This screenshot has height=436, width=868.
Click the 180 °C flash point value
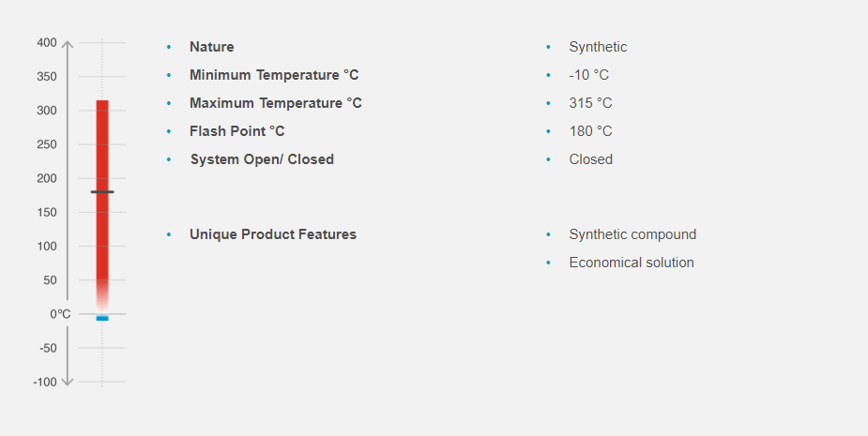[x=590, y=131]
